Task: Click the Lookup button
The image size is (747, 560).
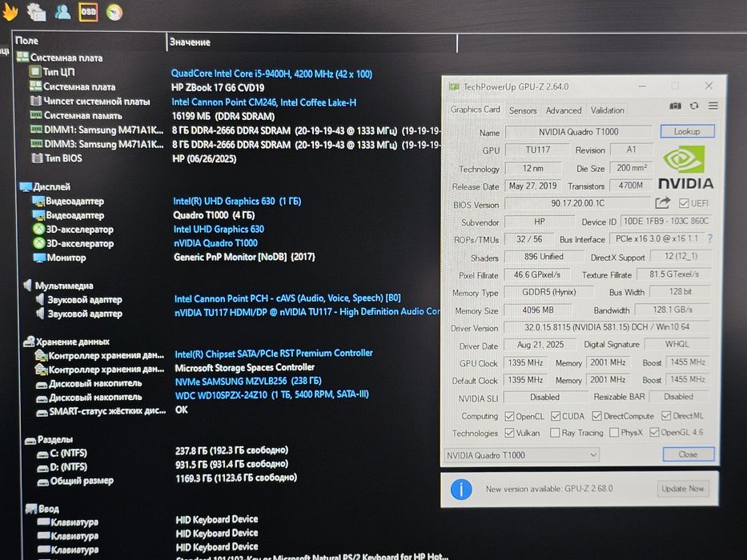Action: [x=687, y=131]
